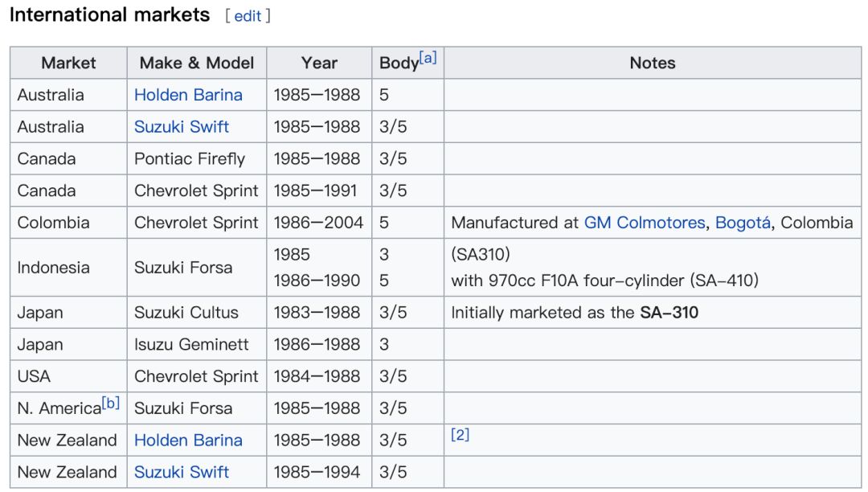
Task: Select the Isuzu Geminett cell
Action: point(191,344)
